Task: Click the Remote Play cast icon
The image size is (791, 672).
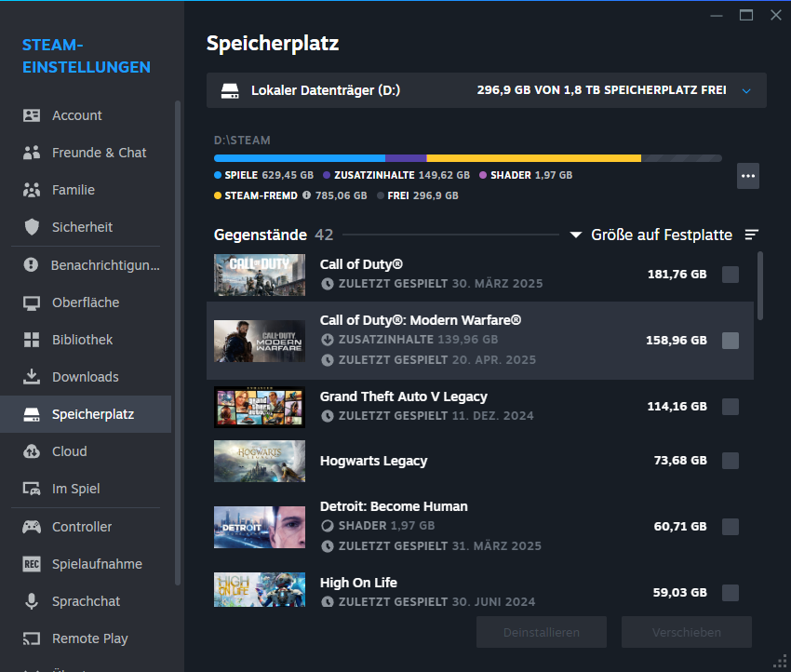Action: coord(32,638)
